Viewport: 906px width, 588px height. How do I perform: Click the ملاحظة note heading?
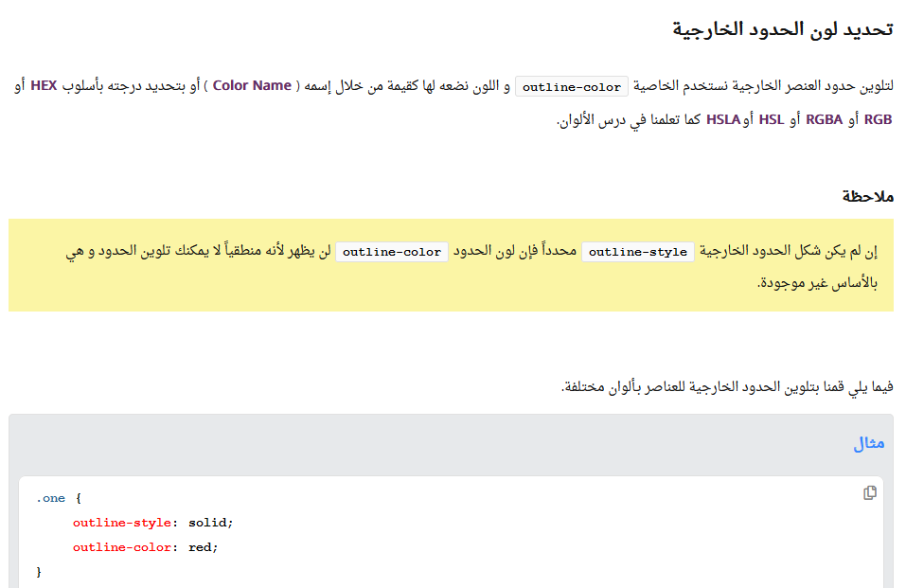867,196
